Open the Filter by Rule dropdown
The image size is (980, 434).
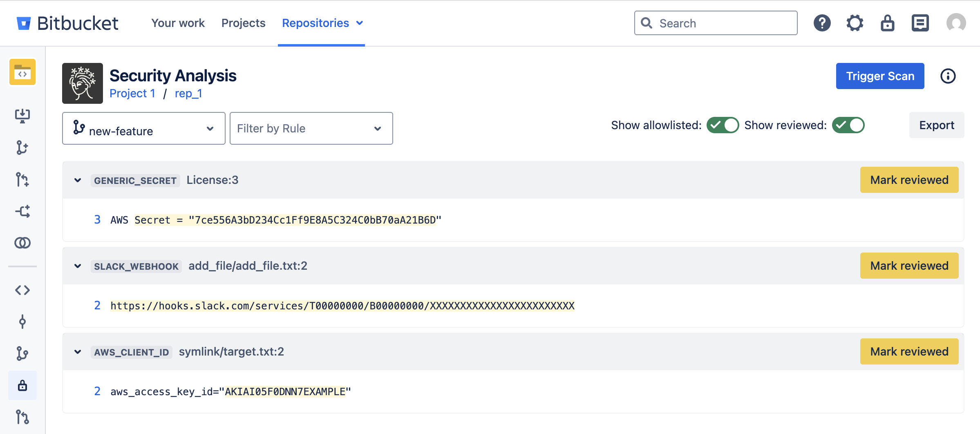click(x=311, y=128)
